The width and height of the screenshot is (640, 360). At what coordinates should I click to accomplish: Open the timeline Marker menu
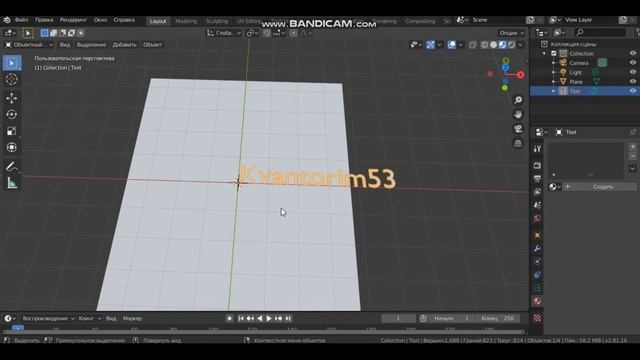[x=132, y=318]
